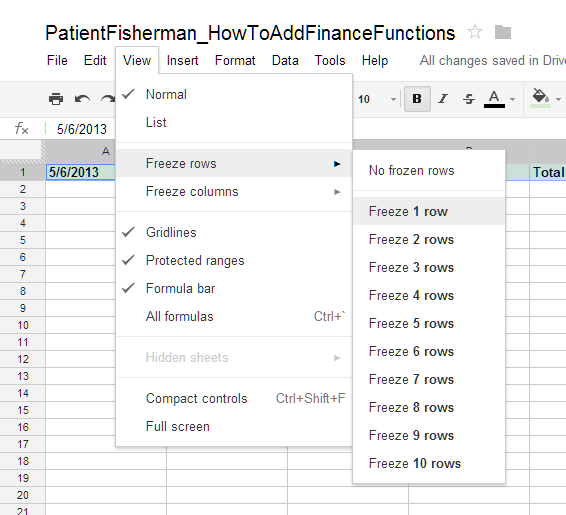Screen dimensions: 566x515
Task: Apply Strikethrough formatting icon
Action: pyautogui.click(x=469, y=99)
